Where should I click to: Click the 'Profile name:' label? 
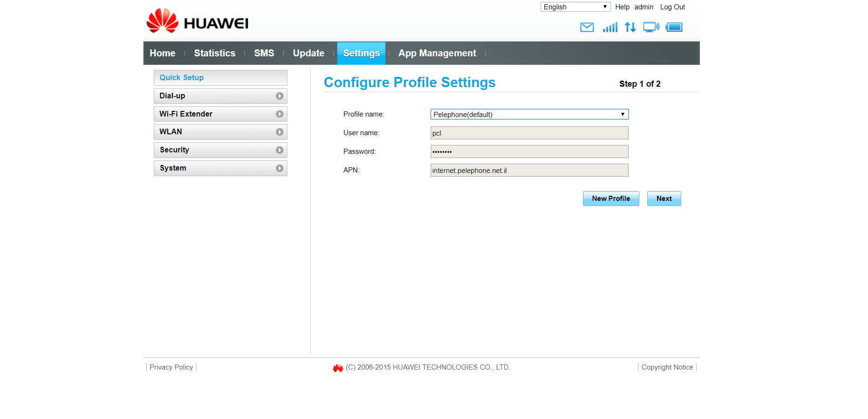364,114
